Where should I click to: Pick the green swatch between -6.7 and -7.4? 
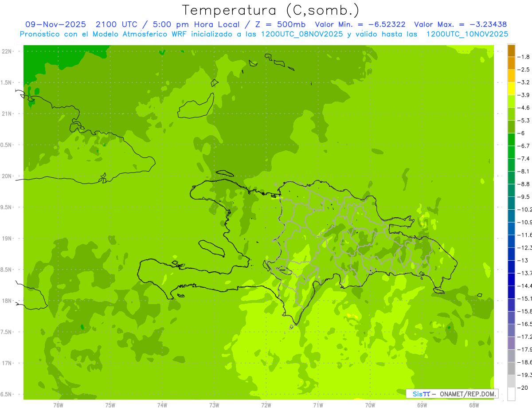pos(511,152)
